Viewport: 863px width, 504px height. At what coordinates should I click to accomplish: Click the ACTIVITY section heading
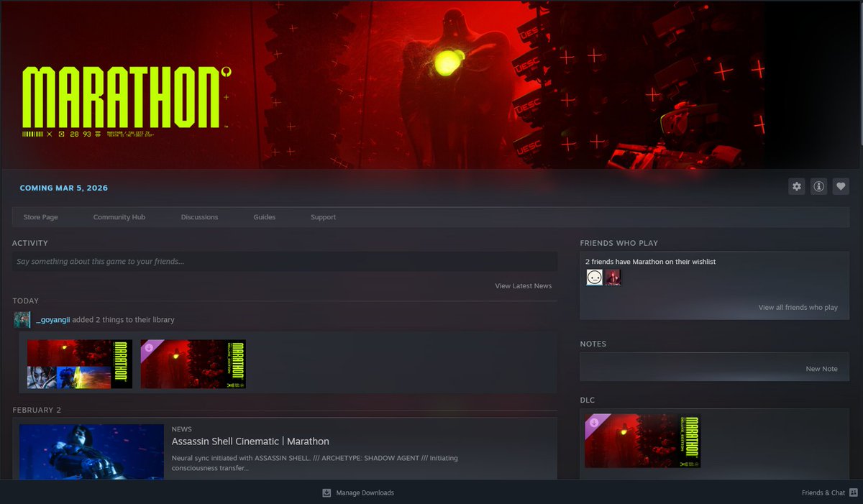pyautogui.click(x=30, y=243)
